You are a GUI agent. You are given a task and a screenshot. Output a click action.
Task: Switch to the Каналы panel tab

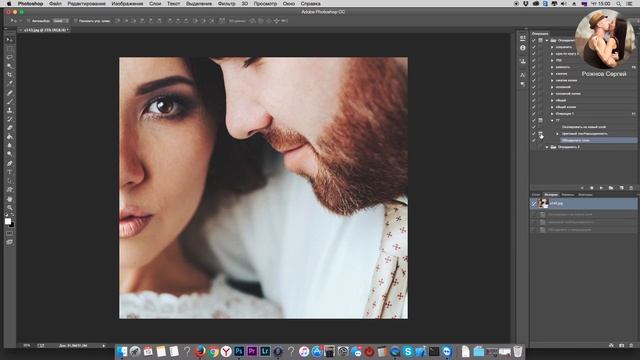[x=568, y=195]
